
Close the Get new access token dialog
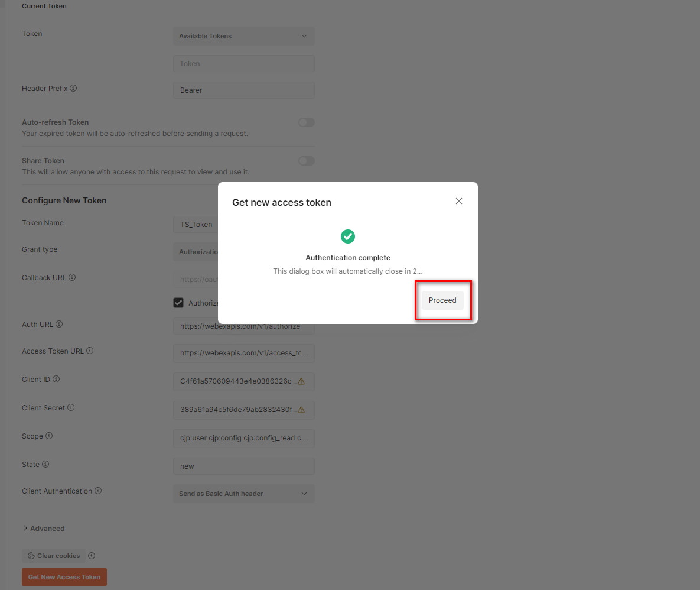(459, 201)
